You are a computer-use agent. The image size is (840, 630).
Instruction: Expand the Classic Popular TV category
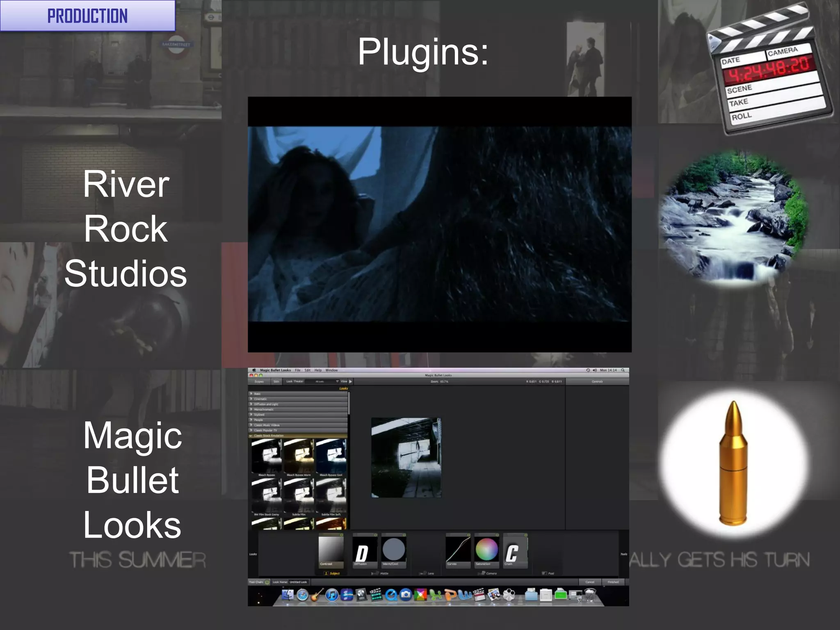point(298,430)
